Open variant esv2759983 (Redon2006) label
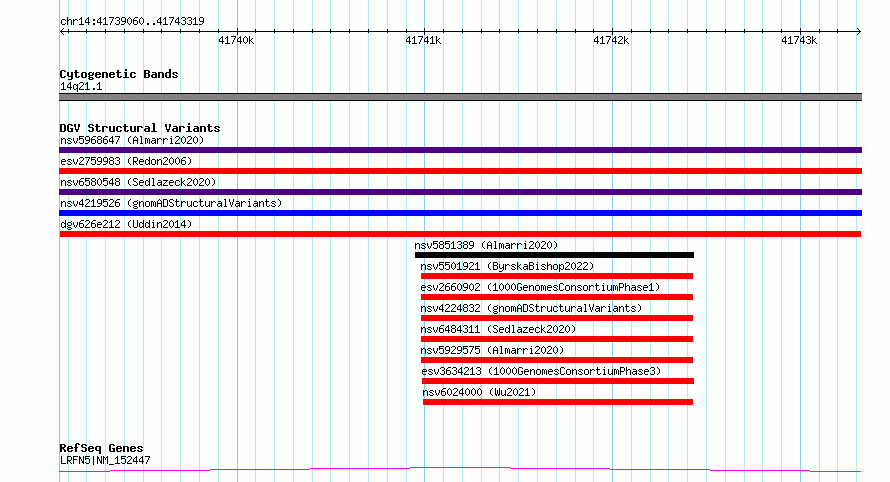This screenshot has width=890, height=482. tap(126, 161)
